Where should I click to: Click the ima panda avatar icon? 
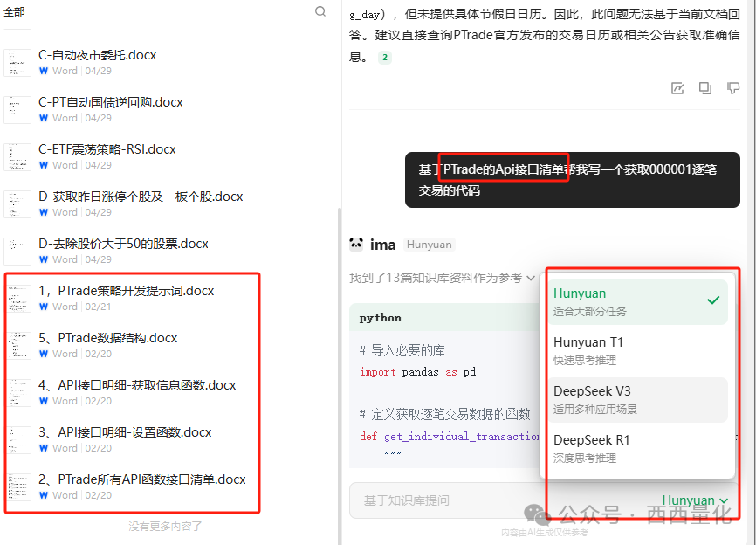click(356, 244)
